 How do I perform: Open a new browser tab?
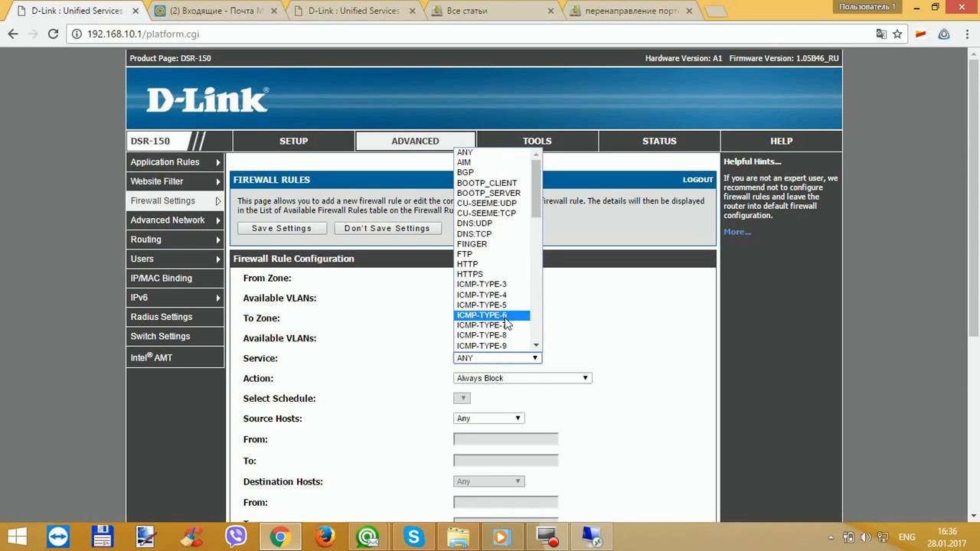714,11
